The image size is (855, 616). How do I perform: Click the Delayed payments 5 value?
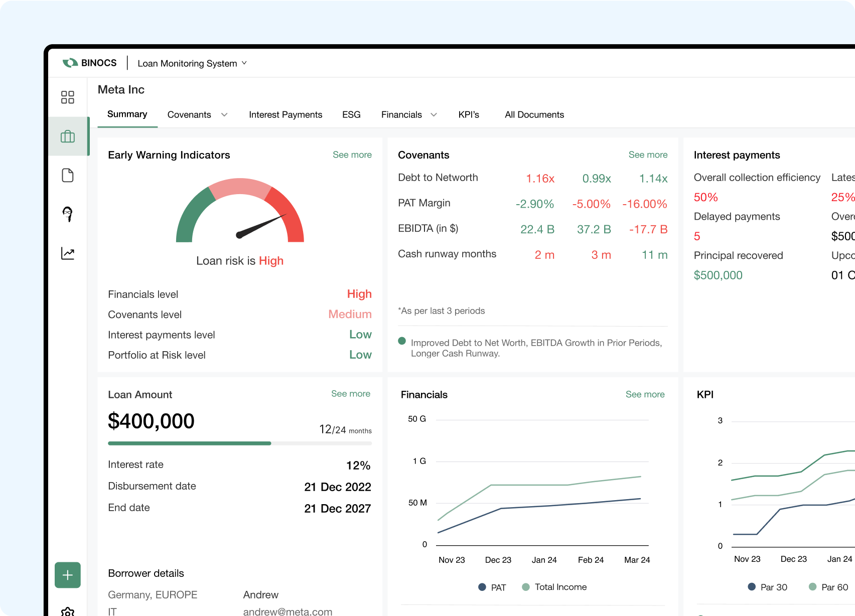[697, 236]
